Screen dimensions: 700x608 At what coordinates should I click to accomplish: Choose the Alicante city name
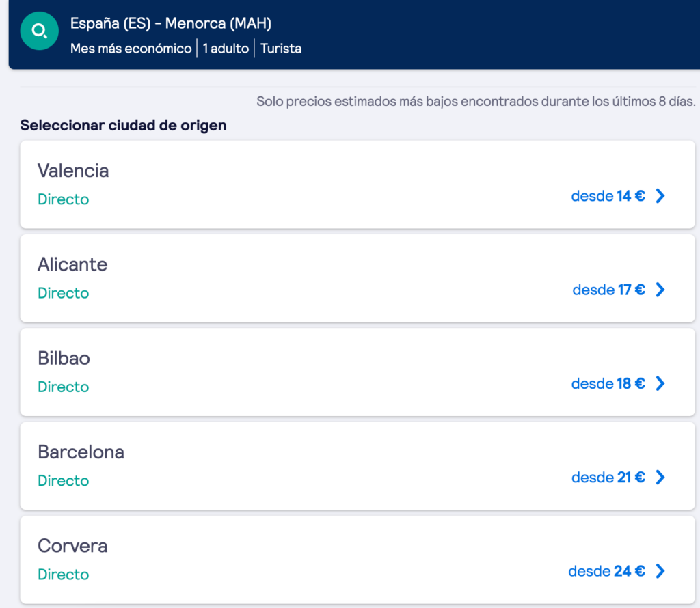click(72, 264)
